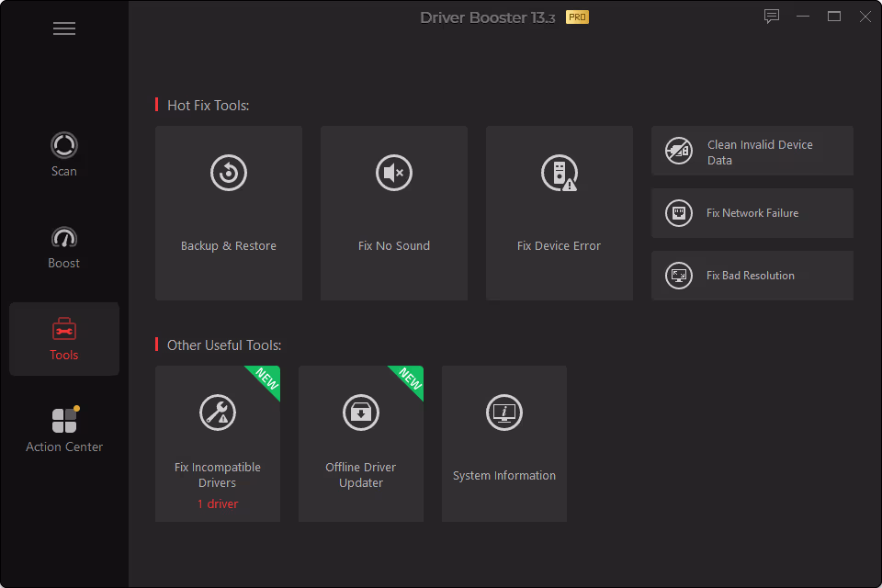The width and height of the screenshot is (882, 588).
Task: Run the Fix Device Error tool
Action: [559, 211]
